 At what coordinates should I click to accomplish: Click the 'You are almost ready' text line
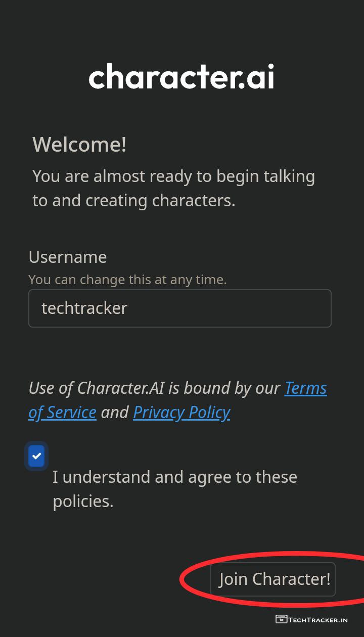point(173,176)
